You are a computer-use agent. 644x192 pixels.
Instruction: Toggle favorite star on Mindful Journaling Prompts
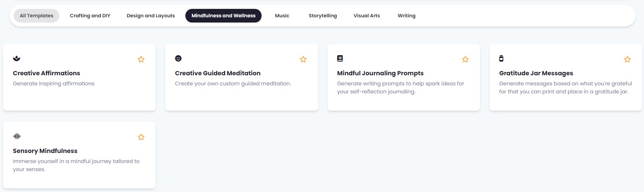[x=465, y=59]
